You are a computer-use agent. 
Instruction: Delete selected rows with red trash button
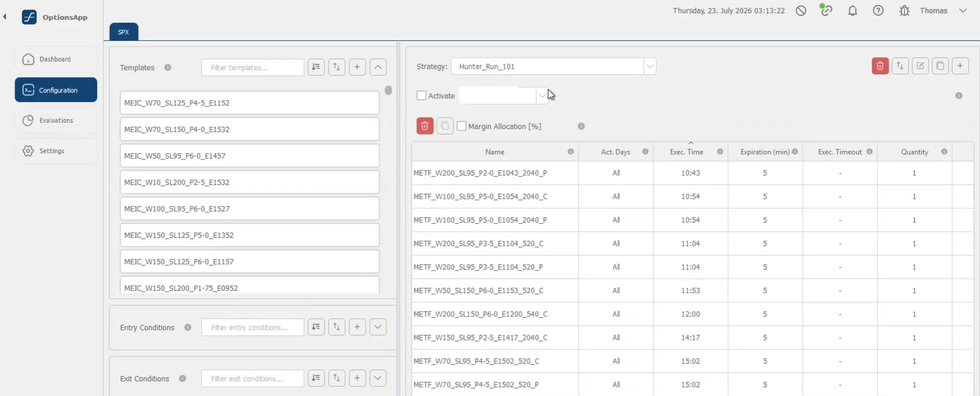(x=425, y=126)
